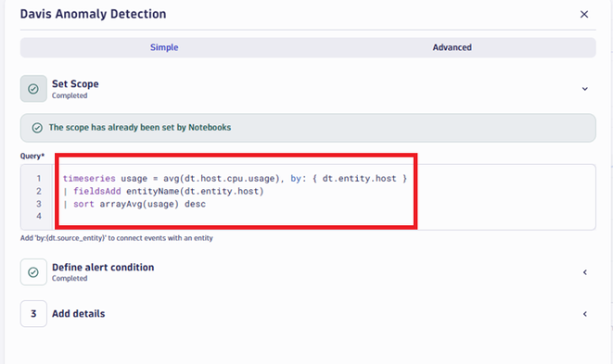The image size is (613, 364).
Task: Click into query line 1 timeseries statement
Action: (x=235, y=179)
